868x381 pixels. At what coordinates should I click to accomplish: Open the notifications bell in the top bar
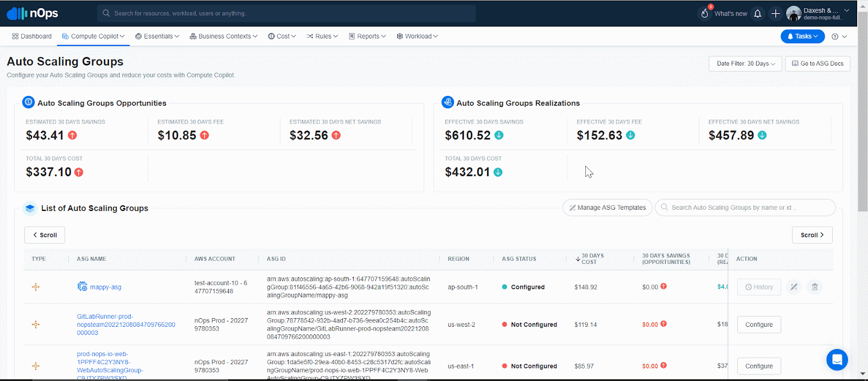pos(758,14)
